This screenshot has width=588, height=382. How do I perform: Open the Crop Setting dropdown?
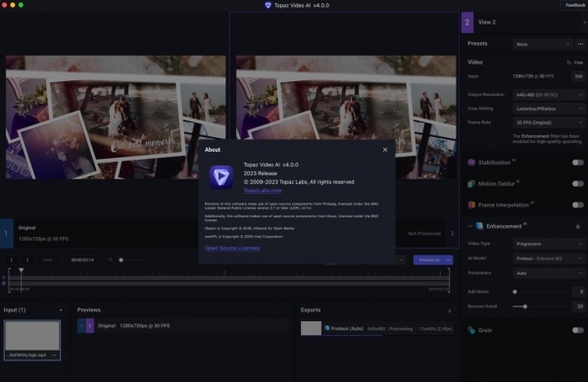[x=549, y=109]
